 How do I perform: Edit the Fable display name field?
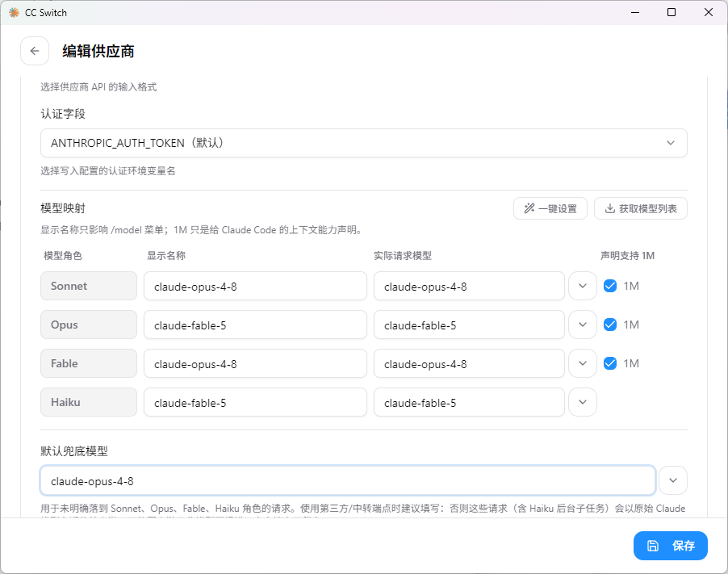255,363
